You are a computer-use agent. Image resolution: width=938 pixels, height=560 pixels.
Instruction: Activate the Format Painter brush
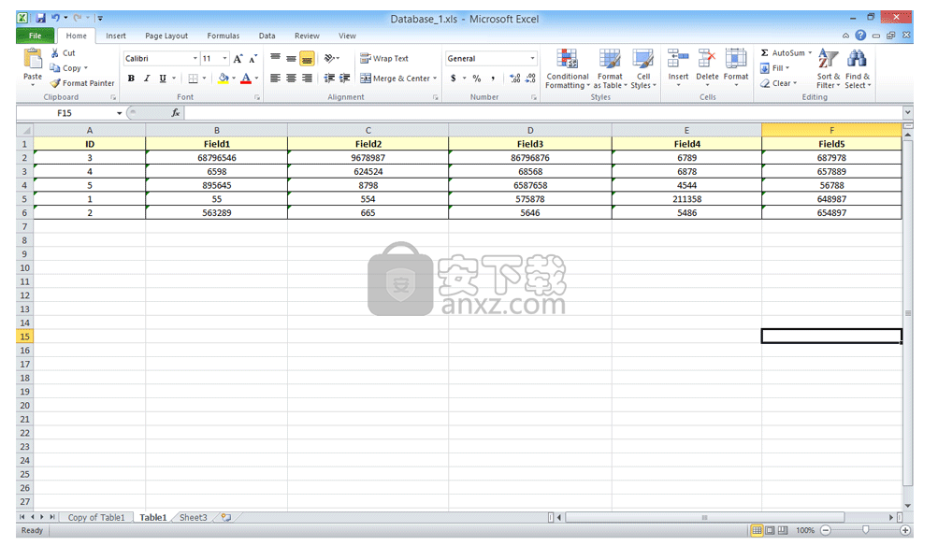pos(55,83)
